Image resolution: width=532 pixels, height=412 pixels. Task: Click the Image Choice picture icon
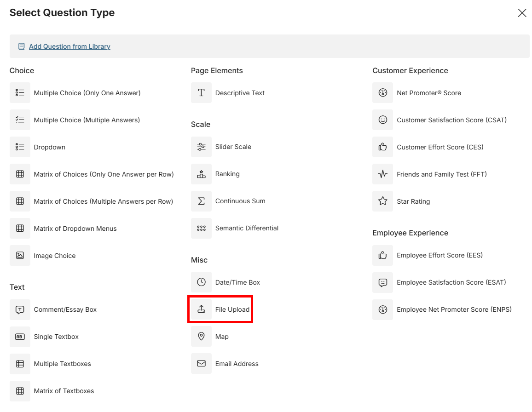(x=20, y=255)
